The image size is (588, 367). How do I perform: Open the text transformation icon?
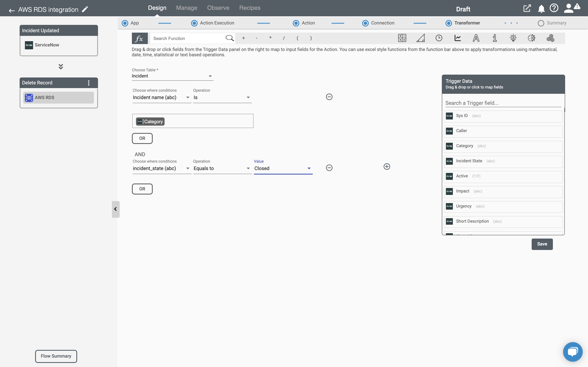click(476, 38)
